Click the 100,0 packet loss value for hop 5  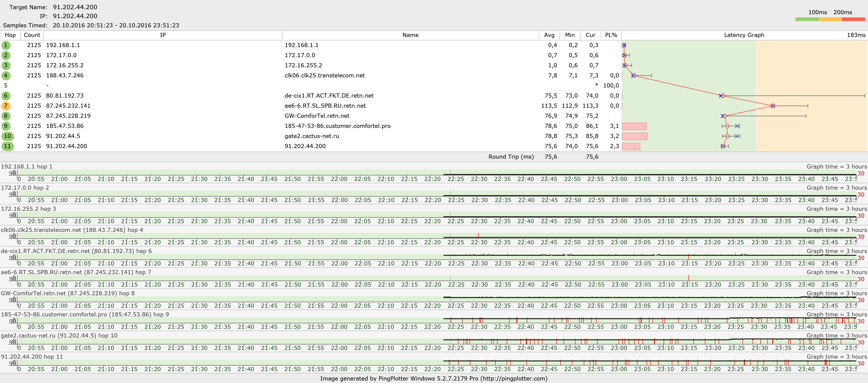(611, 86)
